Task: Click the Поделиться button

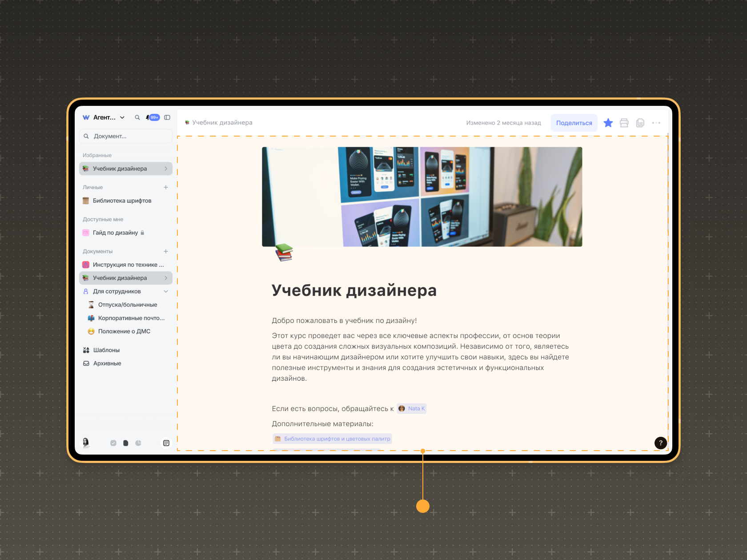Action: 574,123
